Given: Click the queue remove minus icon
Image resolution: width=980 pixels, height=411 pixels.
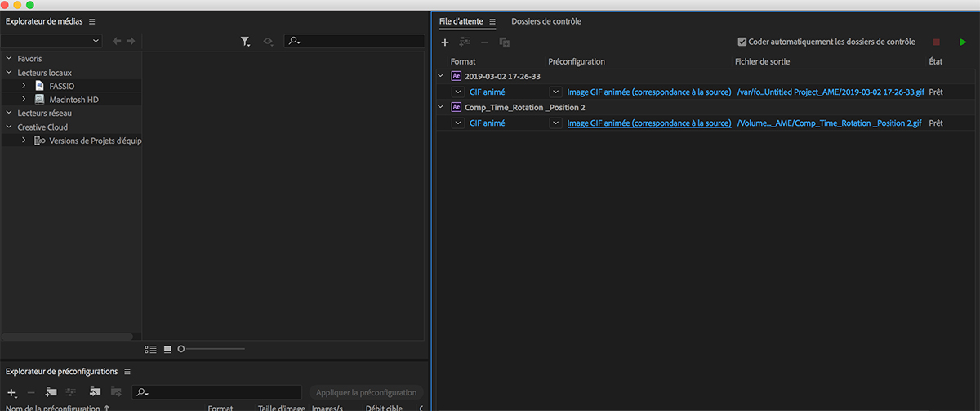Looking at the screenshot, I should [485, 42].
